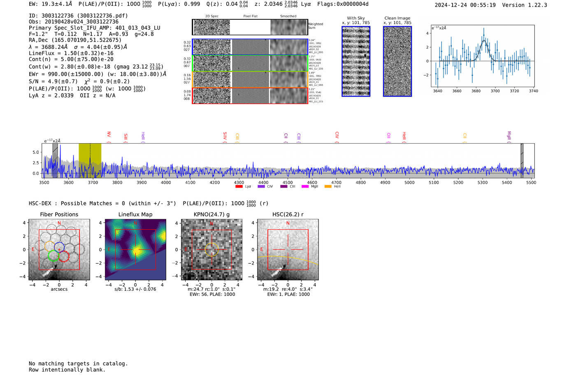Viewport: 576px width, 392px height.
Task: Click the green fiber circle in Fiber Positions
Action: tap(53, 256)
